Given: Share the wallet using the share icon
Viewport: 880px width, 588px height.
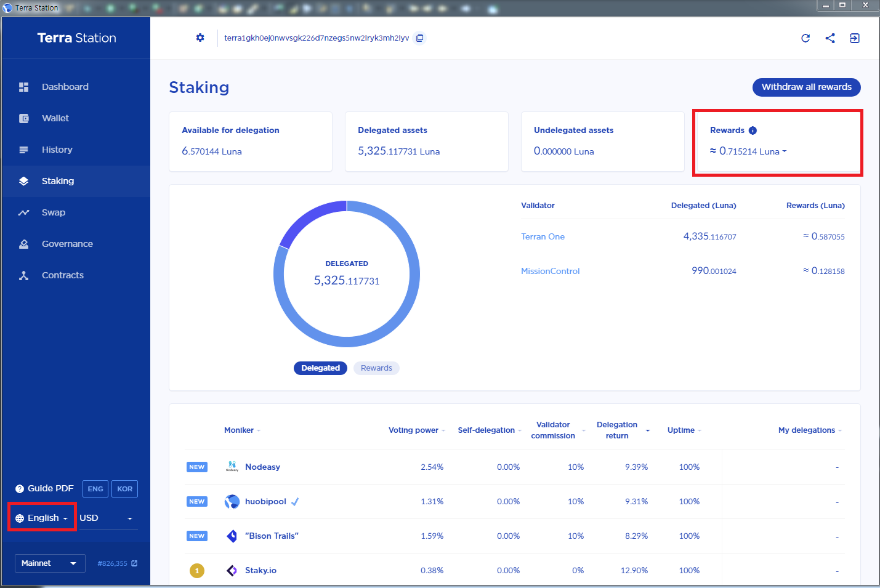Looking at the screenshot, I should point(830,38).
